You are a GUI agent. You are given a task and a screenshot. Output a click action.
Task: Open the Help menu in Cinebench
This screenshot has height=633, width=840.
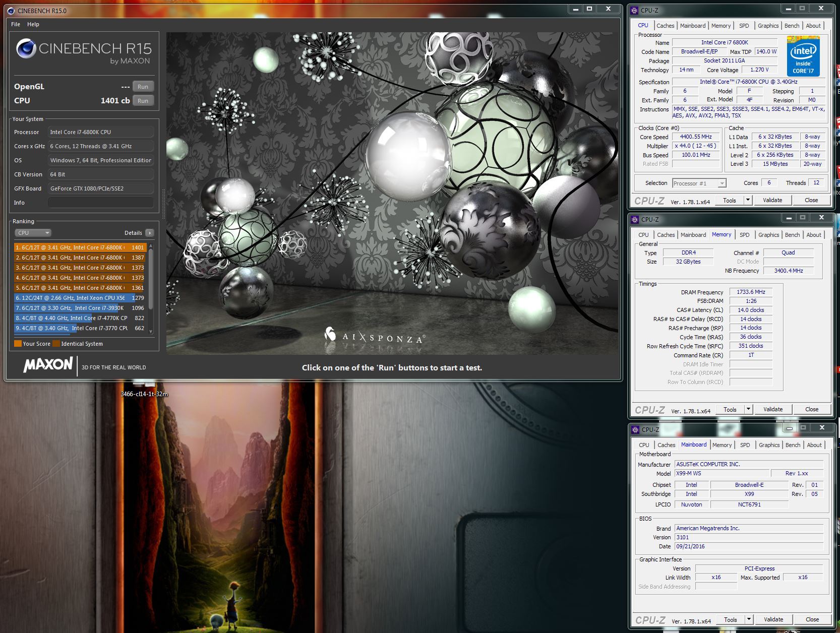pyautogui.click(x=33, y=24)
